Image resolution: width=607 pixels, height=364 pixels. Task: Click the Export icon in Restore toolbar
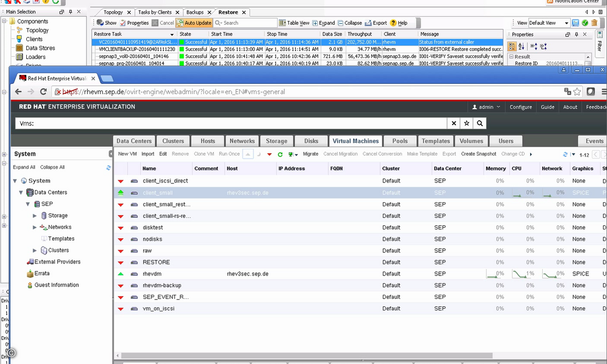[x=368, y=23]
